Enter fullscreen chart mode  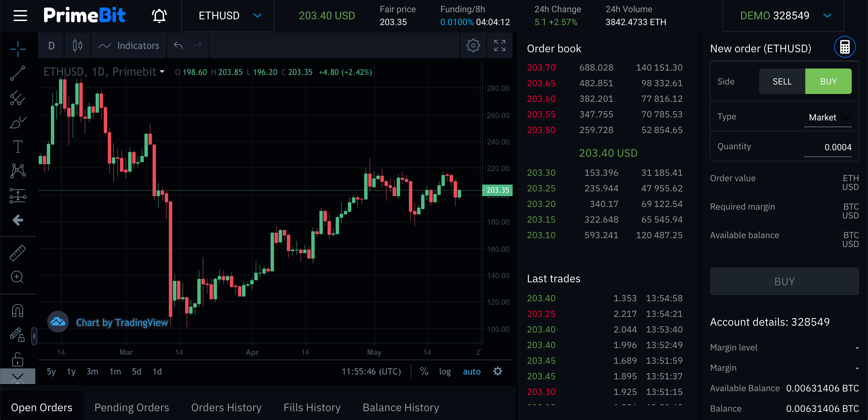tap(499, 45)
